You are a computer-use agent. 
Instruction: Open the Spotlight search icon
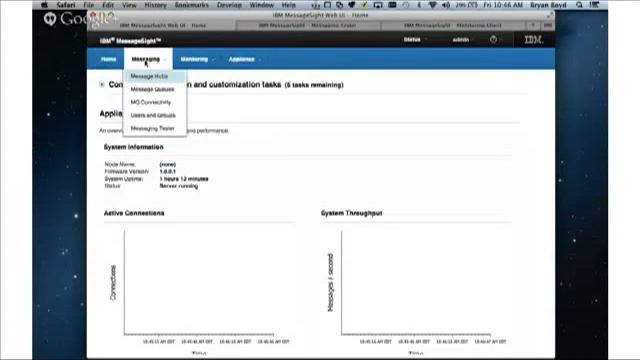(579, 5)
